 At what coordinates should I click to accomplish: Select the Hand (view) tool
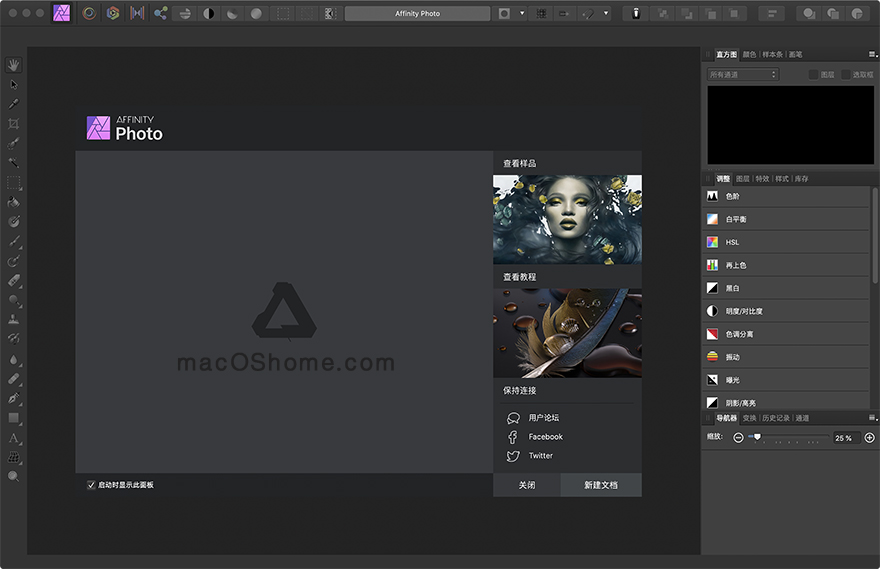13,65
